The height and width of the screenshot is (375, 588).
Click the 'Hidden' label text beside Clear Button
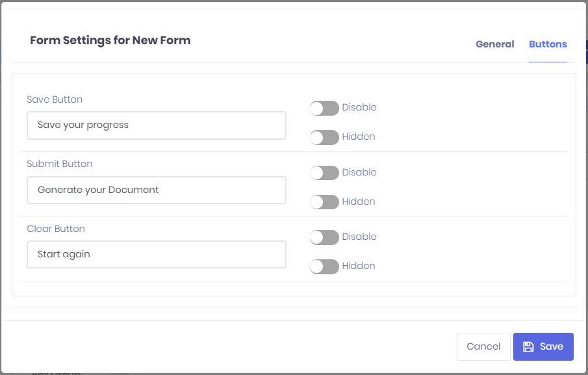[x=359, y=266]
